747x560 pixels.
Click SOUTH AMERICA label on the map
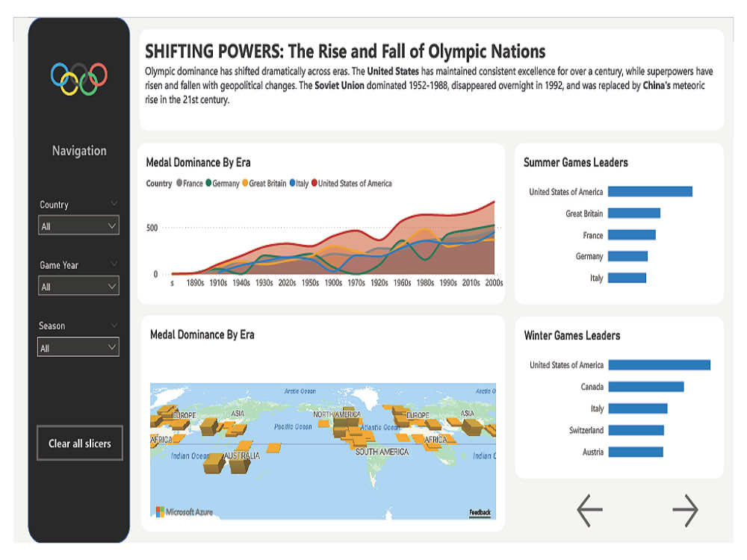click(x=382, y=452)
